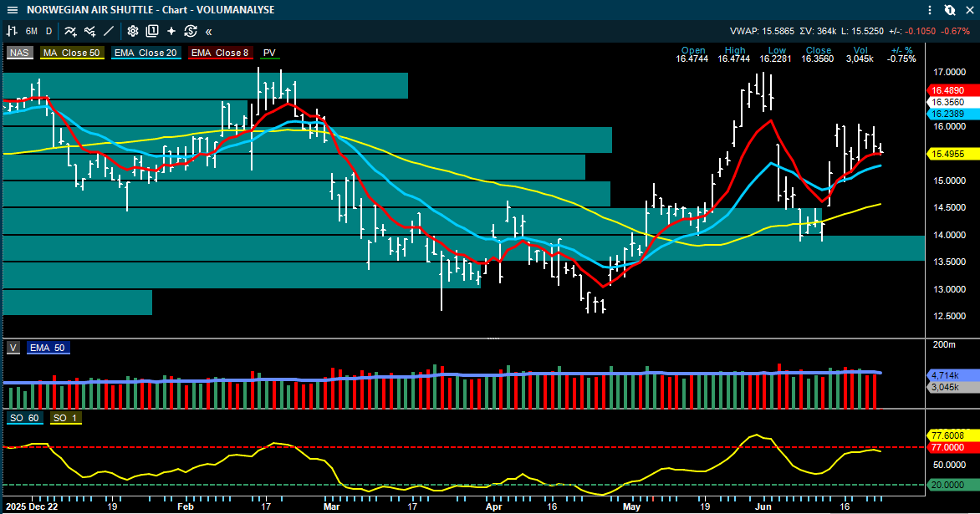Click the Apr date axis label
Screen dimensions: 980x514
(493, 506)
